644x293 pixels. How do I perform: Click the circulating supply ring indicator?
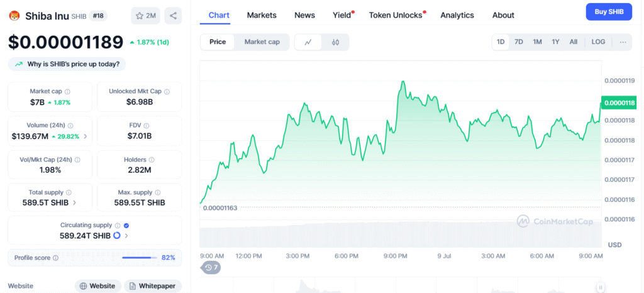coord(116,236)
